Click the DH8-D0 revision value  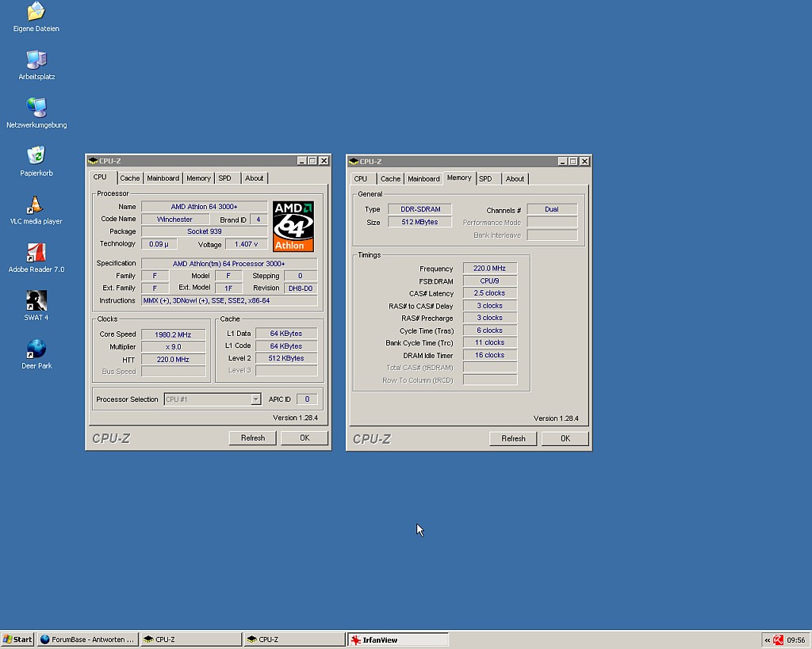tap(301, 288)
